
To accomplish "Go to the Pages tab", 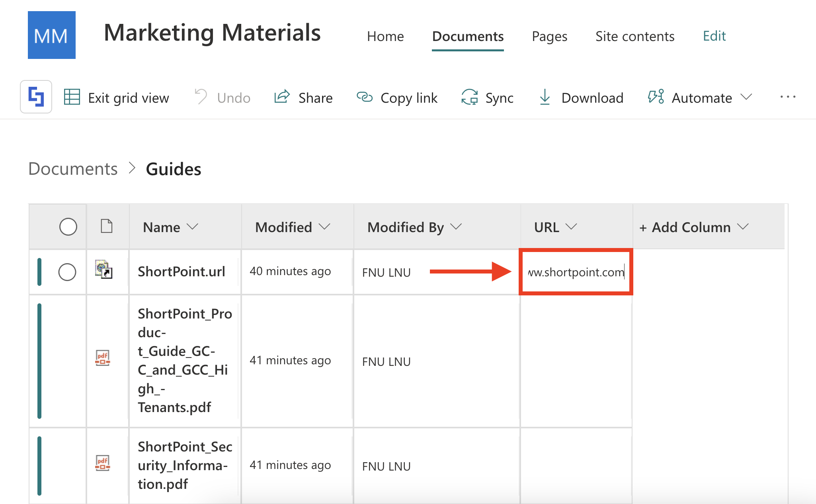I will point(549,36).
